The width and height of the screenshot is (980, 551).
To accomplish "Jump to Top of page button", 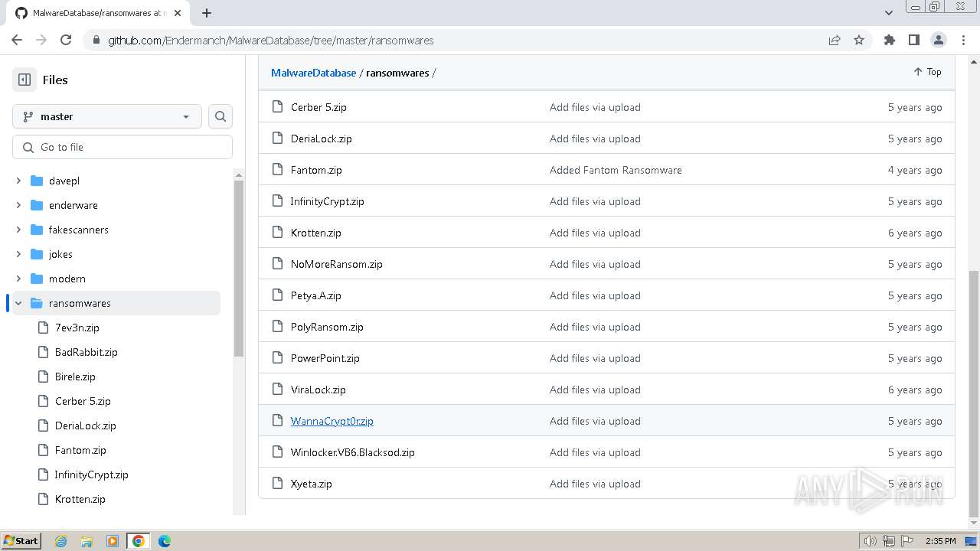I will [x=926, y=72].
